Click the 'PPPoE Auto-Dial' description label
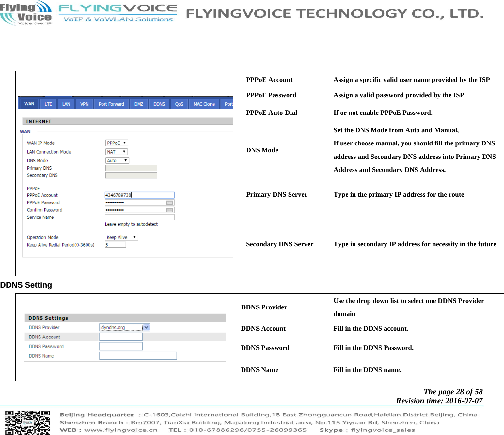This screenshot has height=435, width=504. click(x=272, y=112)
